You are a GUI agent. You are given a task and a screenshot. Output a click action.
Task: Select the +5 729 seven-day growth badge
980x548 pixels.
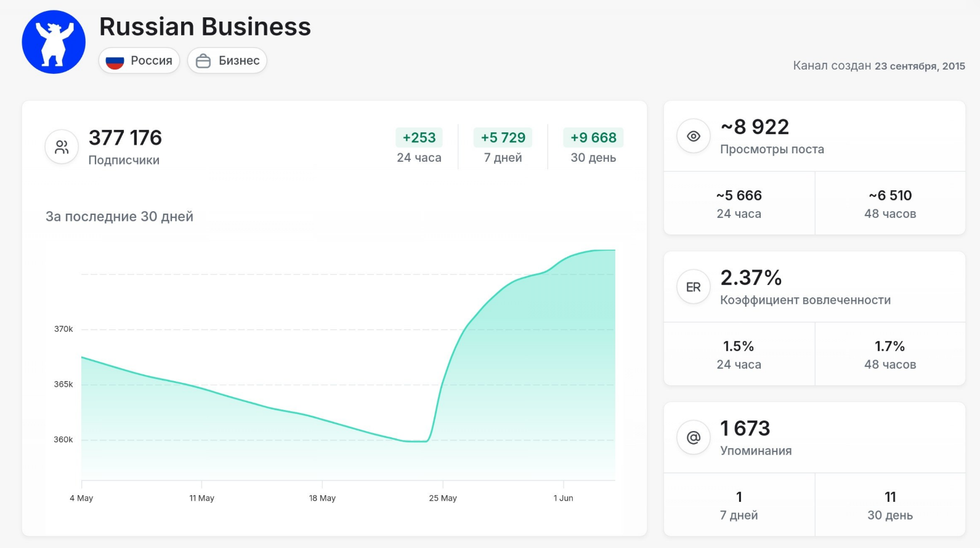pos(503,137)
